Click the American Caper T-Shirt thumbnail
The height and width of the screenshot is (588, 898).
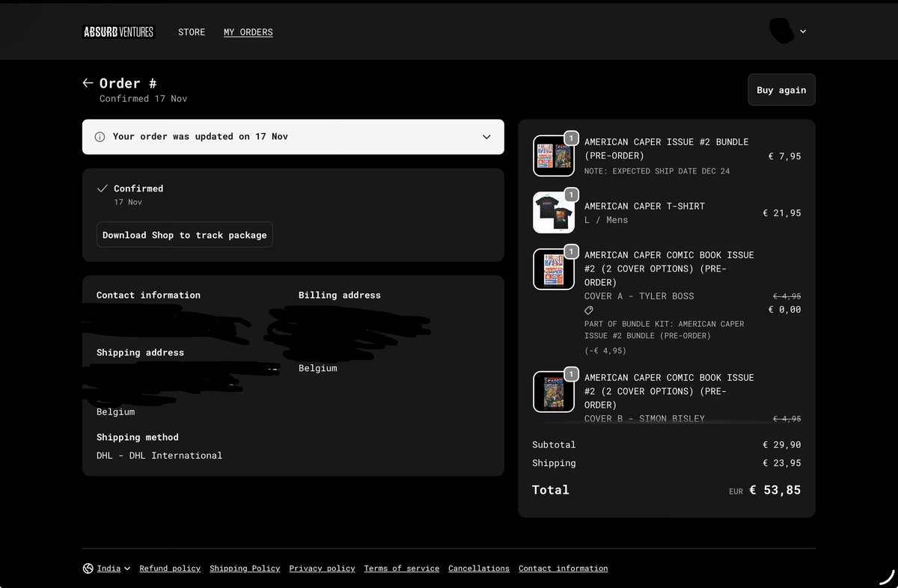(x=554, y=212)
